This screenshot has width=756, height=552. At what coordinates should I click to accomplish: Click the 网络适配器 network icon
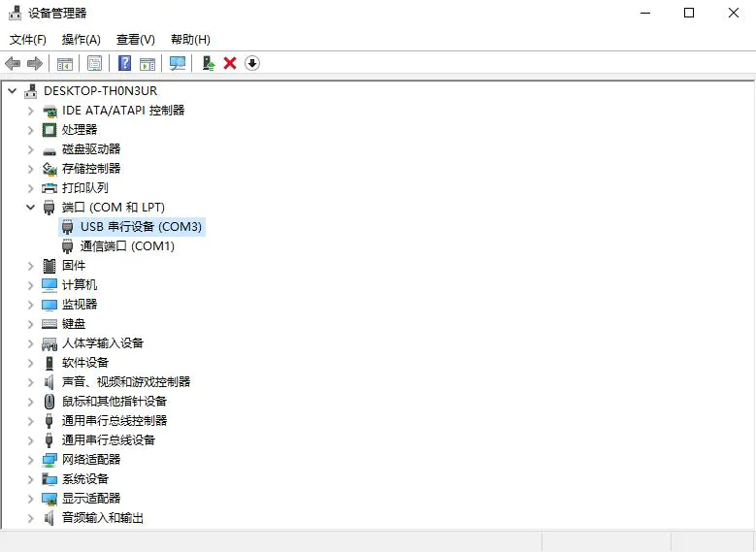tap(49, 460)
